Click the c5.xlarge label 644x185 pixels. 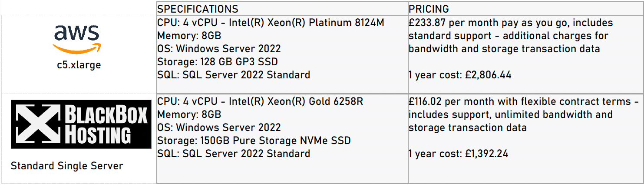pyautogui.click(x=79, y=65)
